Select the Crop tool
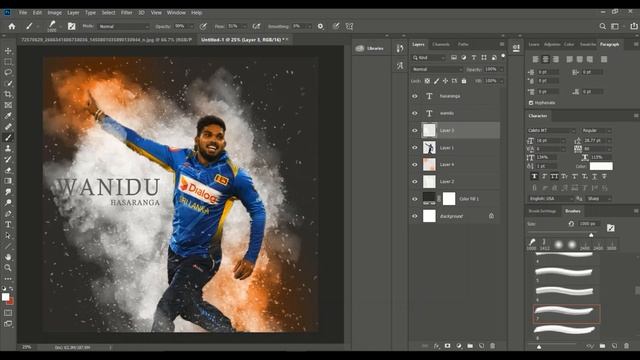Screen dimensions: 640x360 [x=8, y=94]
